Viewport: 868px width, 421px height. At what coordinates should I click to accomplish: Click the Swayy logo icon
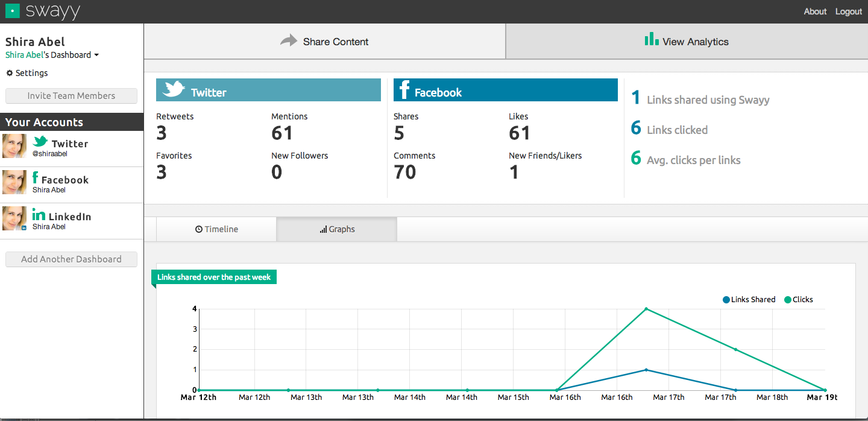(12, 11)
